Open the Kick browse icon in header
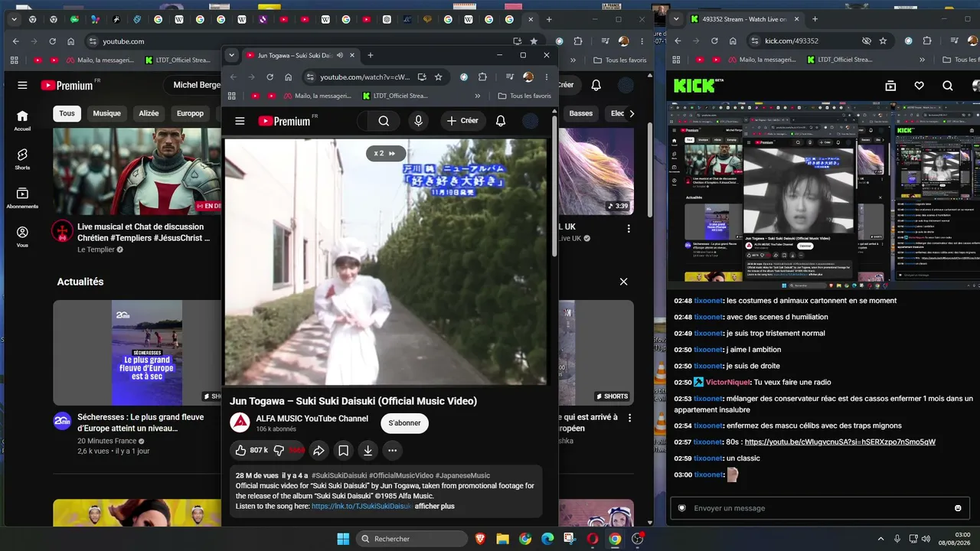This screenshot has height=551, width=980. 890,86
